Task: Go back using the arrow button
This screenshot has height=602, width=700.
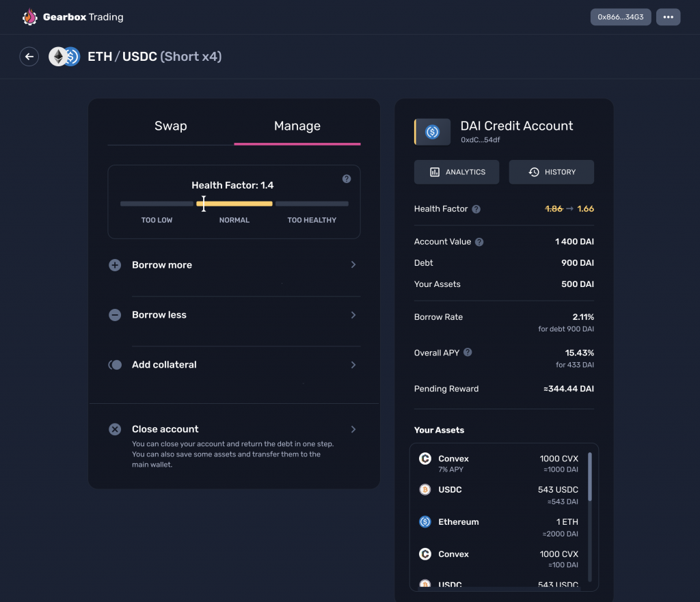Action: 29,57
